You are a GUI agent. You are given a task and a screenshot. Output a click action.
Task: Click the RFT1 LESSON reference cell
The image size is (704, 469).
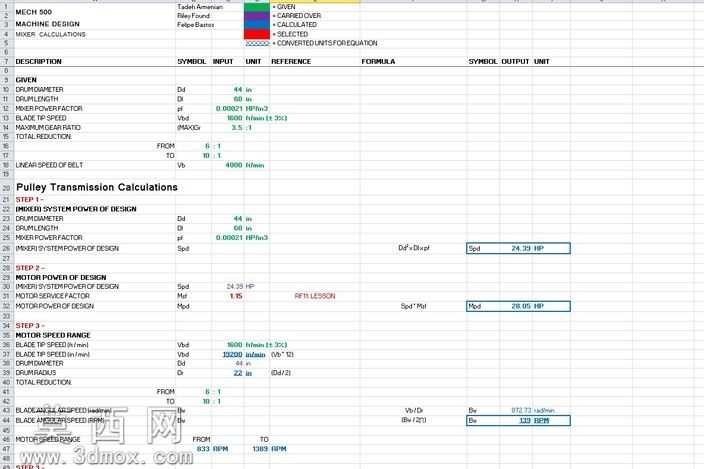[x=315, y=296]
